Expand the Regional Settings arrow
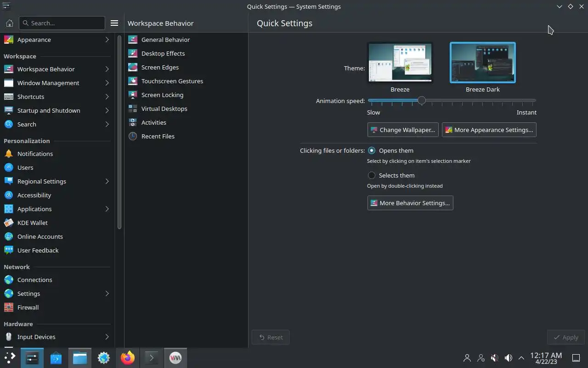Image resolution: width=588 pixels, height=368 pixels. pos(107,181)
